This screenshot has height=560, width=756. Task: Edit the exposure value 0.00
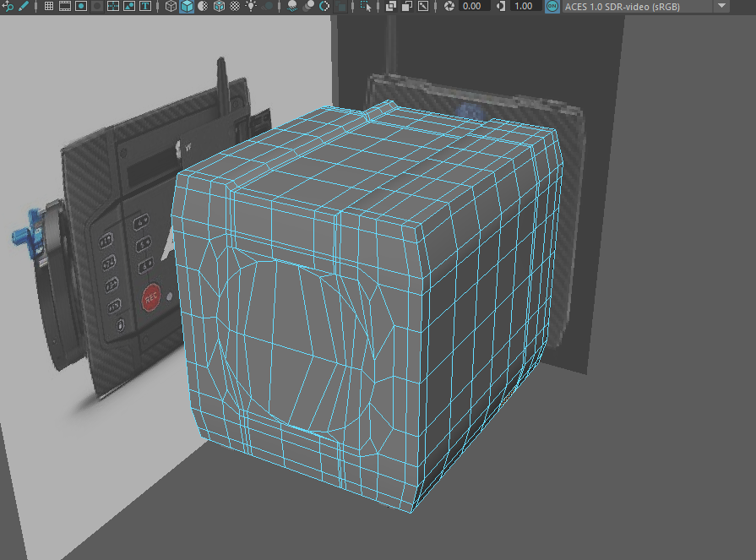[x=474, y=6]
